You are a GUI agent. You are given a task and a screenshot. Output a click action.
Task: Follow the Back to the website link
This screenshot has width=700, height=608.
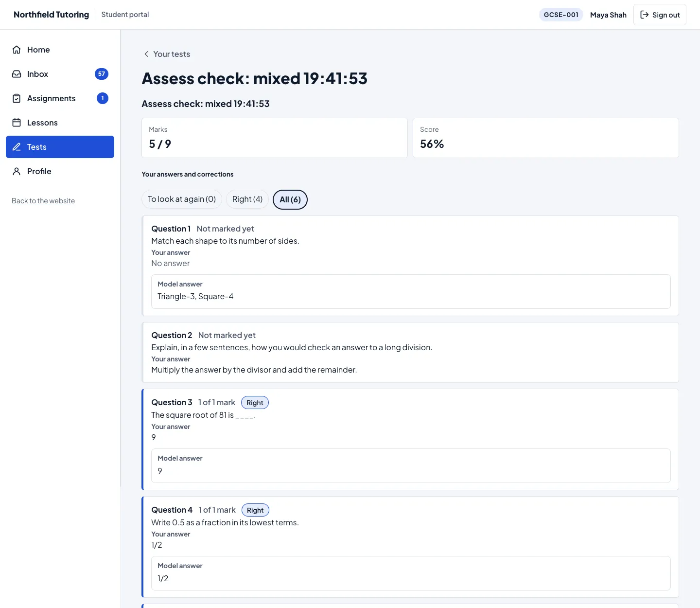coord(43,201)
